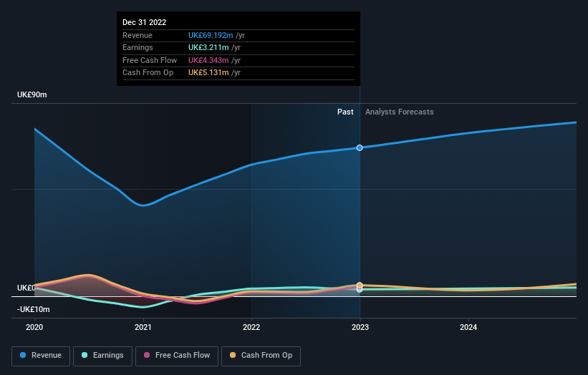This screenshot has width=588, height=375.
Task: Click the UK£3.211m earnings value
Action: 208,47
